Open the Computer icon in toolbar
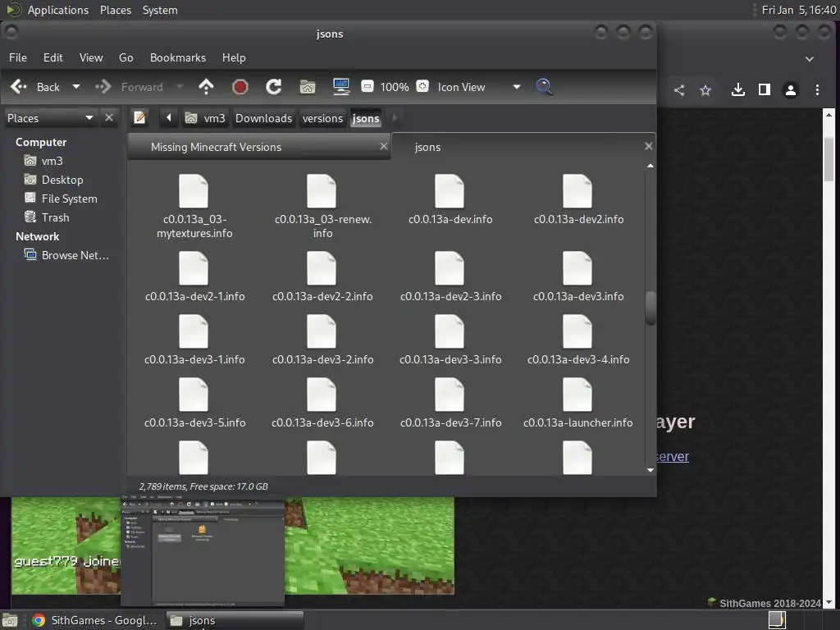 pos(341,87)
